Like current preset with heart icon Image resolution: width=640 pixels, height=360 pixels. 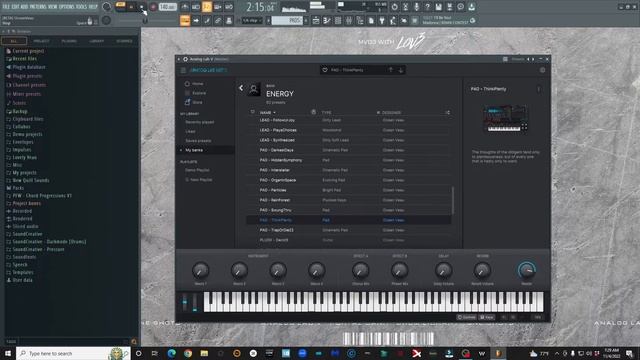coord(325,70)
